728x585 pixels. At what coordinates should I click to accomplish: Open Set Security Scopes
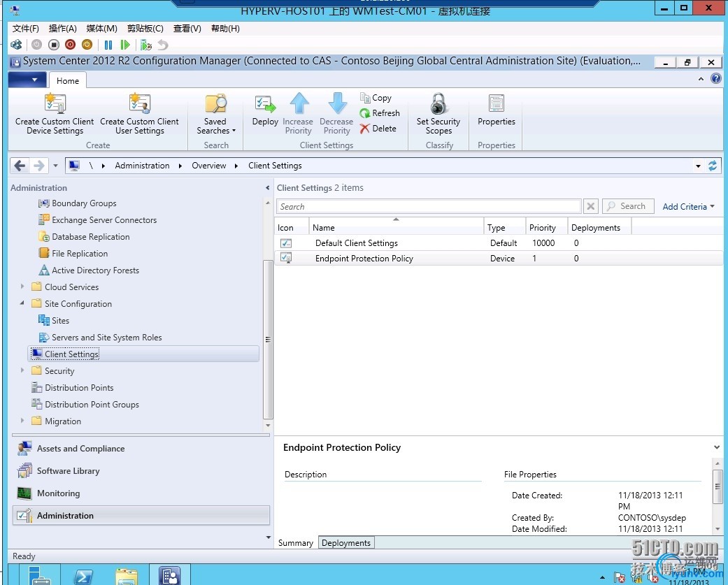click(x=438, y=114)
